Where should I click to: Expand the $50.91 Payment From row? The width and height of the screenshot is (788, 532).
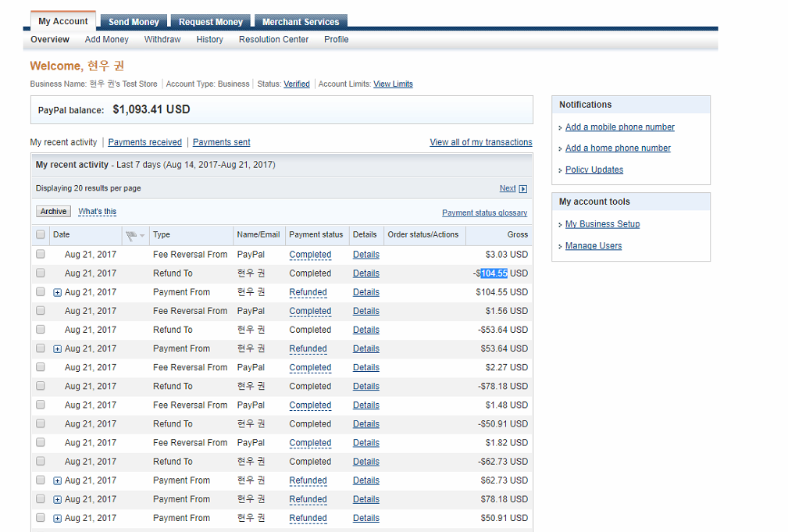click(58, 519)
